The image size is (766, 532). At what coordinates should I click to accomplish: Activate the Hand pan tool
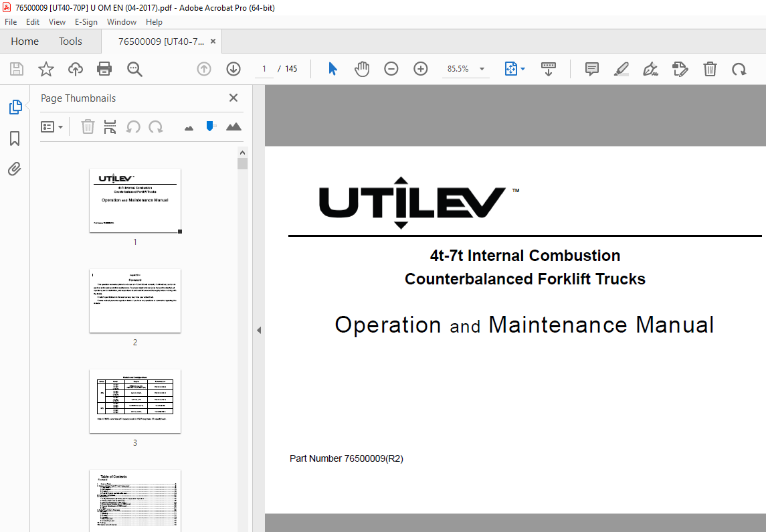coord(362,69)
